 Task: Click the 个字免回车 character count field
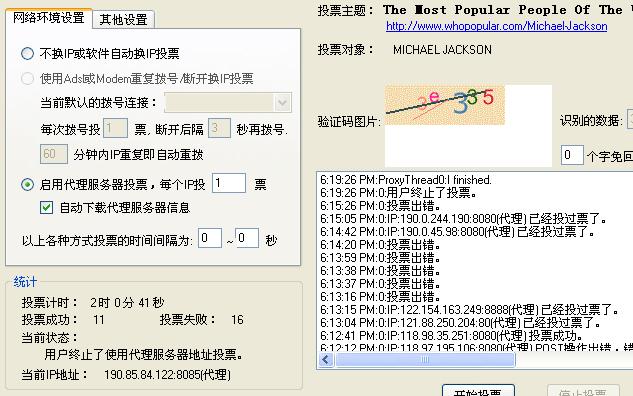(x=572, y=155)
